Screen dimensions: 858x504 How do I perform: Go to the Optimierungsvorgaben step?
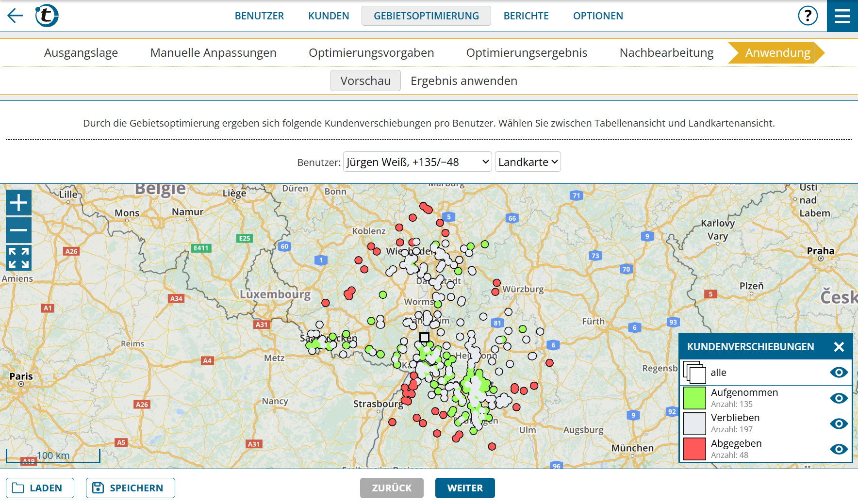[371, 53]
